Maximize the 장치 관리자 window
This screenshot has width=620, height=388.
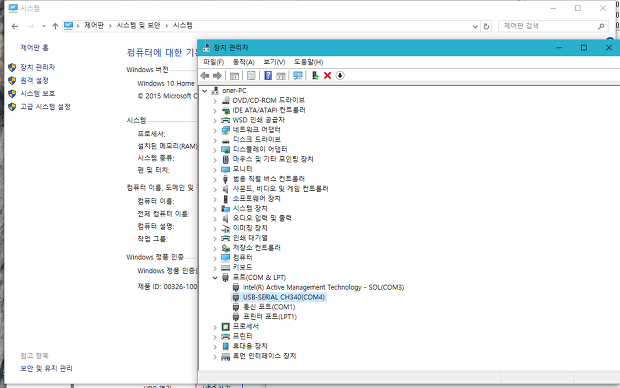coord(584,48)
